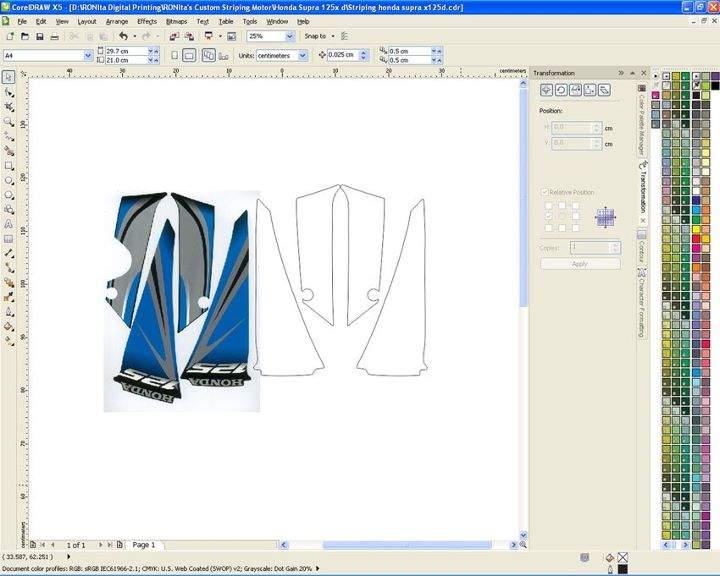The image size is (720, 576).
Task: Select the Crop tool in toolbox
Action: (8, 107)
